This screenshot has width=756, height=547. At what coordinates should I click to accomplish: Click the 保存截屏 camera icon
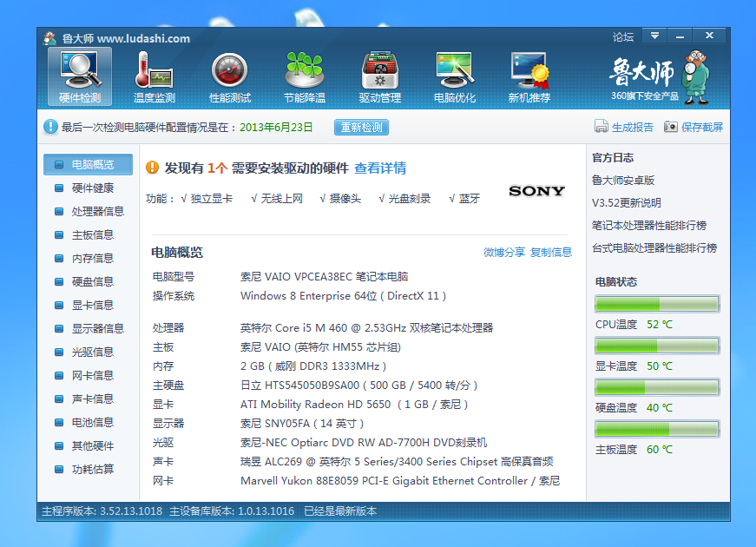coord(670,127)
